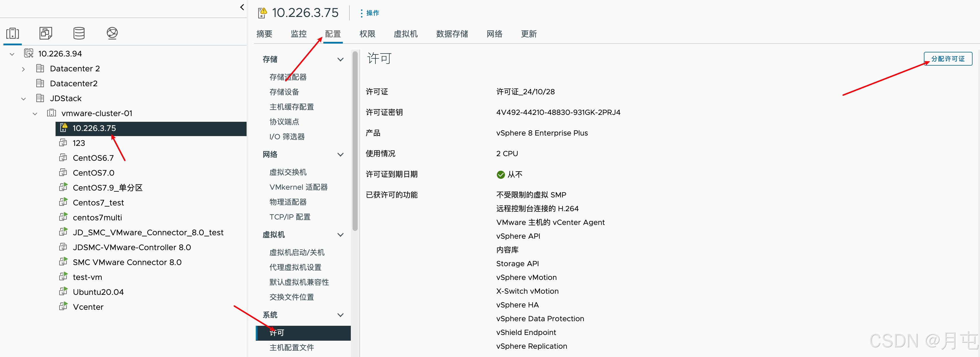Expand the Datacenter 2 tree node
Image resolution: width=980 pixels, height=357 pixels.
(23, 69)
